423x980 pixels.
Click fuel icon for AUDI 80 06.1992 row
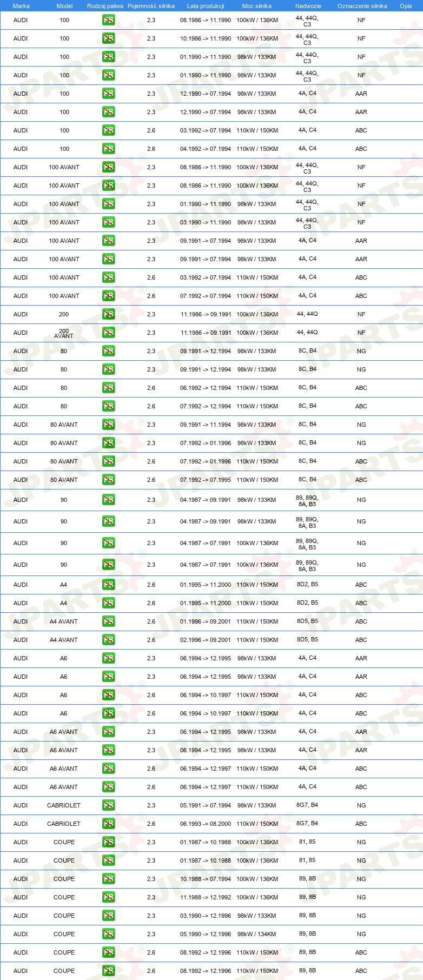click(108, 388)
